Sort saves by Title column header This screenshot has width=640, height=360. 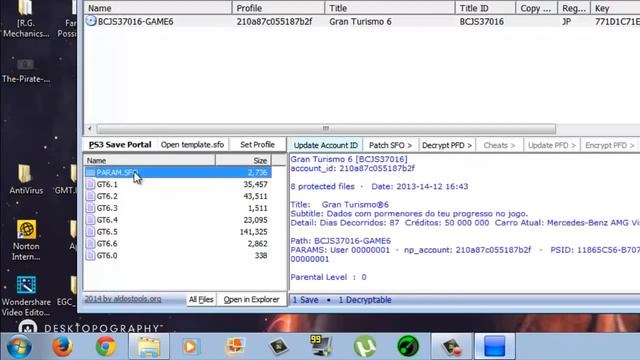390,8
